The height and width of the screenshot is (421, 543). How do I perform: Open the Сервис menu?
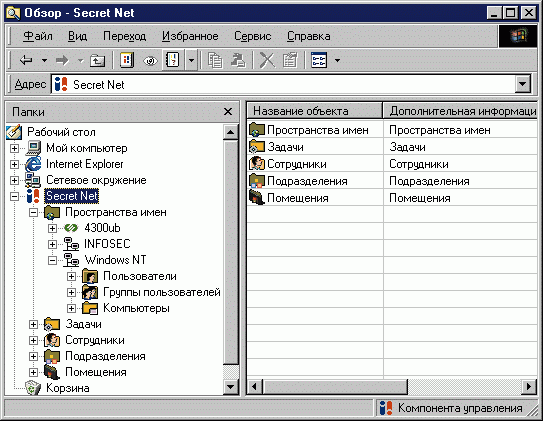point(252,36)
